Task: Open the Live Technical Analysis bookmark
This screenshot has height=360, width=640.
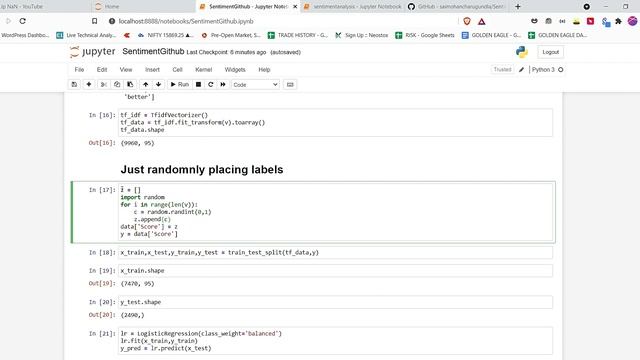Action: pyautogui.click(x=86, y=36)
